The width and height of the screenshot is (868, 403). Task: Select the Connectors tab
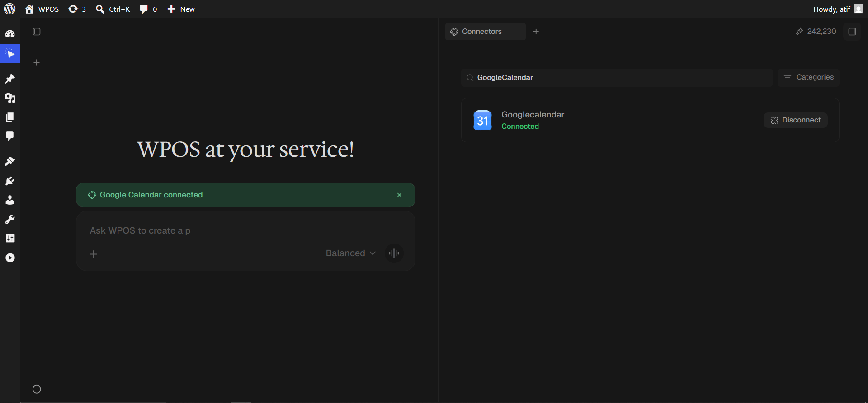click(x=485, y=32)
